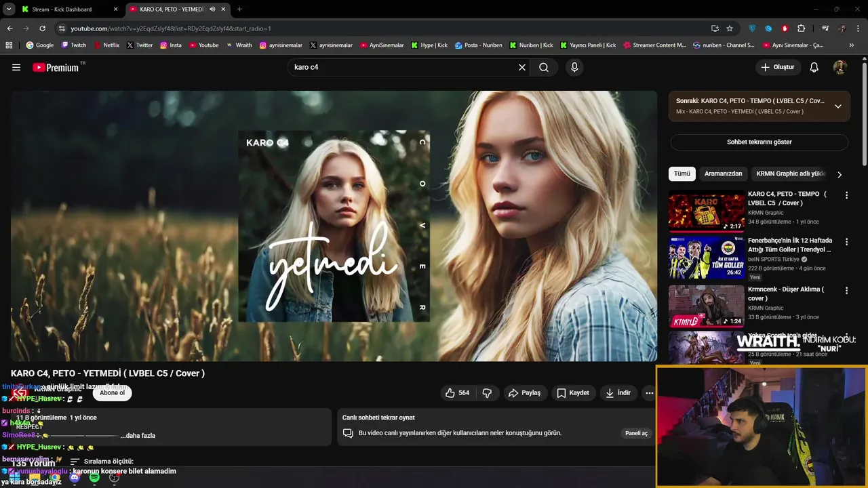This screenshot has width=868, height=488.
Task: Clear the YouTube search text
Action: [522, 67]
